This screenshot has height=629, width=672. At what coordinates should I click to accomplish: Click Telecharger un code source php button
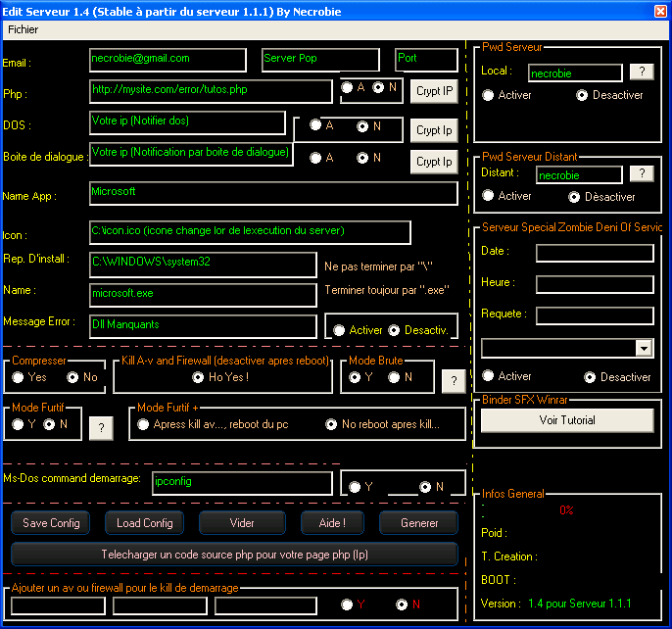pos(234,555)
